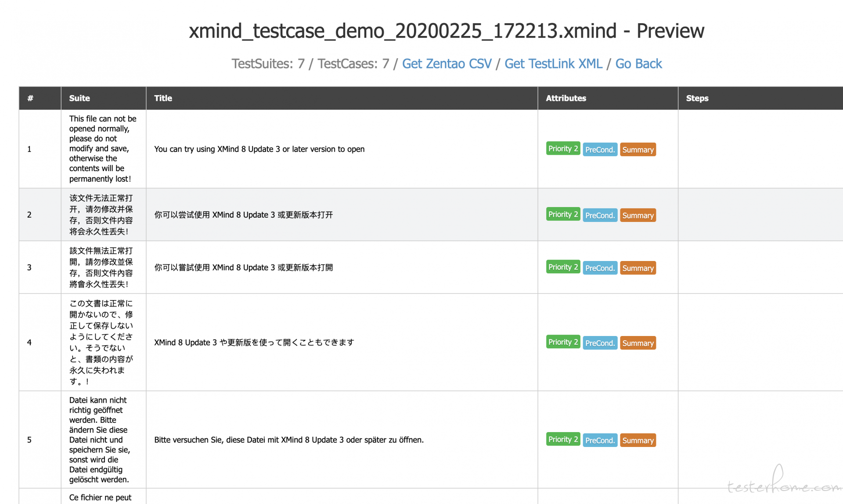
Task: Click the PreCond. badge in row 3
Action: point(600,268)
